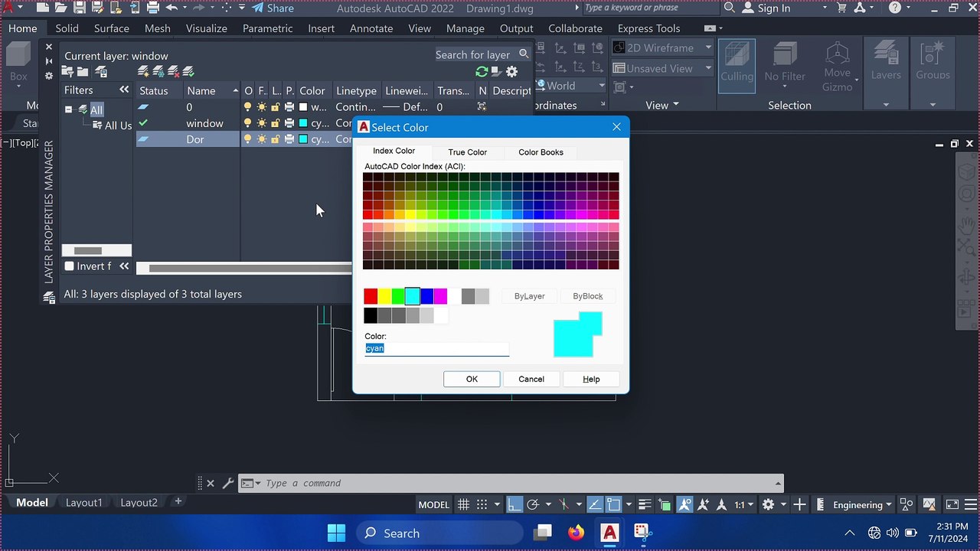This screenshot has height=551, width=980.
Task: Click search magnifier in Search for layer
Action: (x=524, y=54)
